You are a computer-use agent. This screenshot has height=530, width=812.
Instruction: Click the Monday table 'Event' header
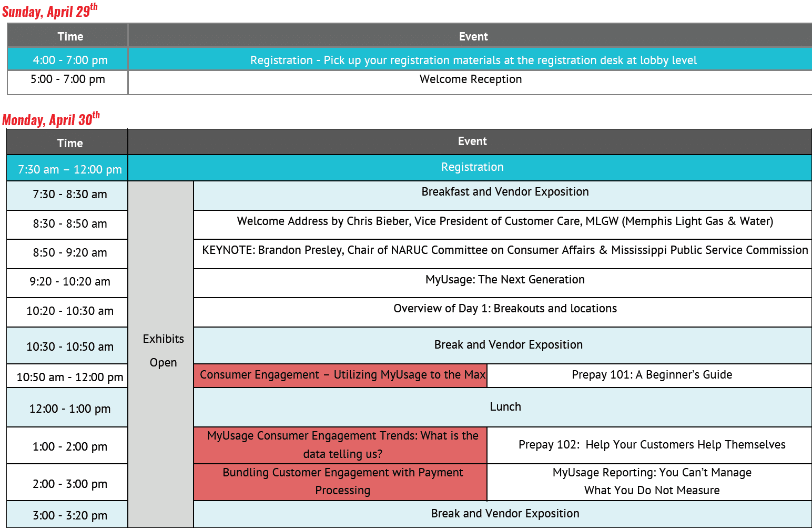coord(470,142)
